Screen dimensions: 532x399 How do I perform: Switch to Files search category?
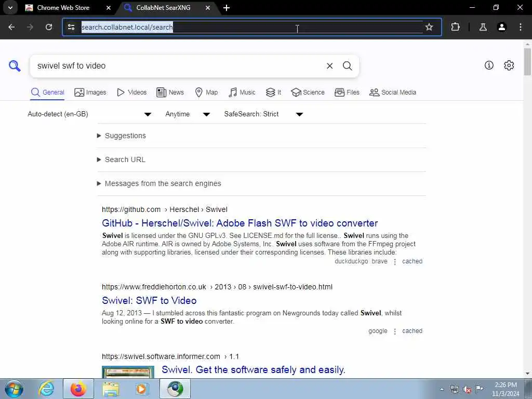coord(347,92)
